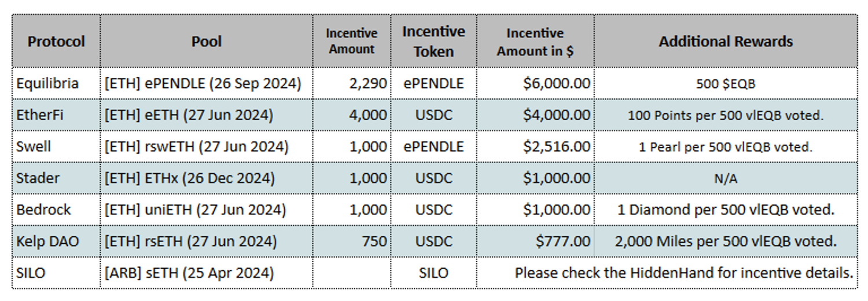Select the Additional Rewards header cell
Viewport: 868px width, 301px height.
tap(726, 42)
